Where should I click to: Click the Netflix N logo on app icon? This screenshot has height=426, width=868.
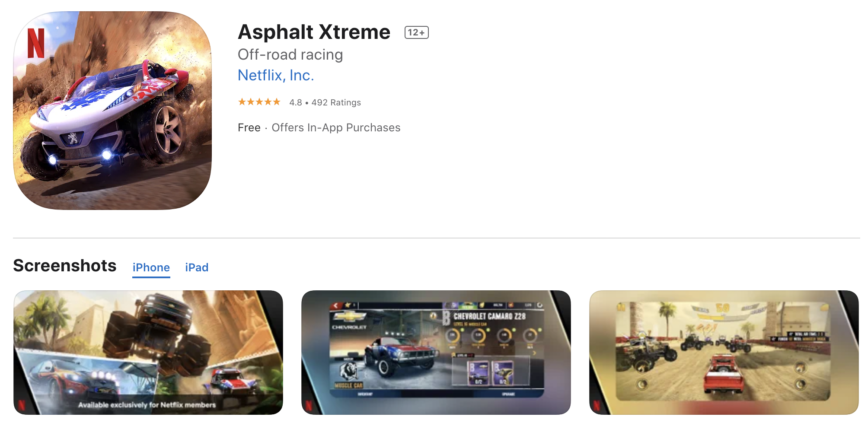coord(36,43)
